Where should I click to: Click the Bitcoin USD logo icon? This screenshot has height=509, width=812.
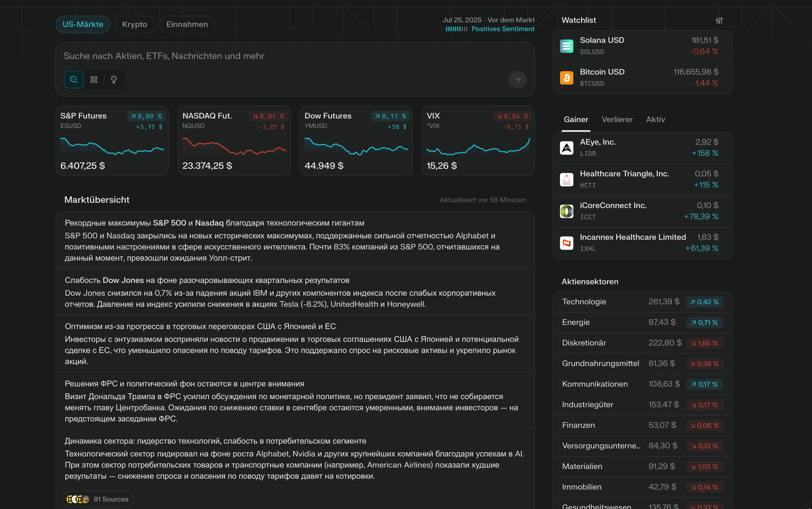coord(566,78)
